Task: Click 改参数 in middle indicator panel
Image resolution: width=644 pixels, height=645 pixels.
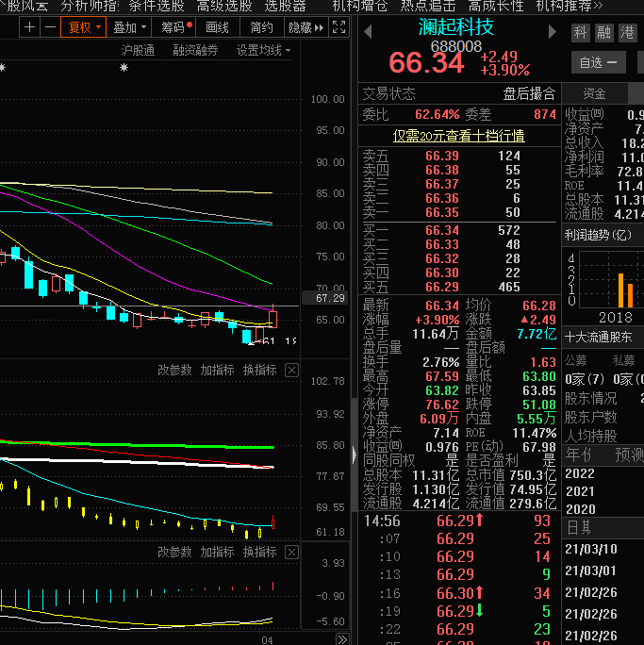Action: point(174,370)
